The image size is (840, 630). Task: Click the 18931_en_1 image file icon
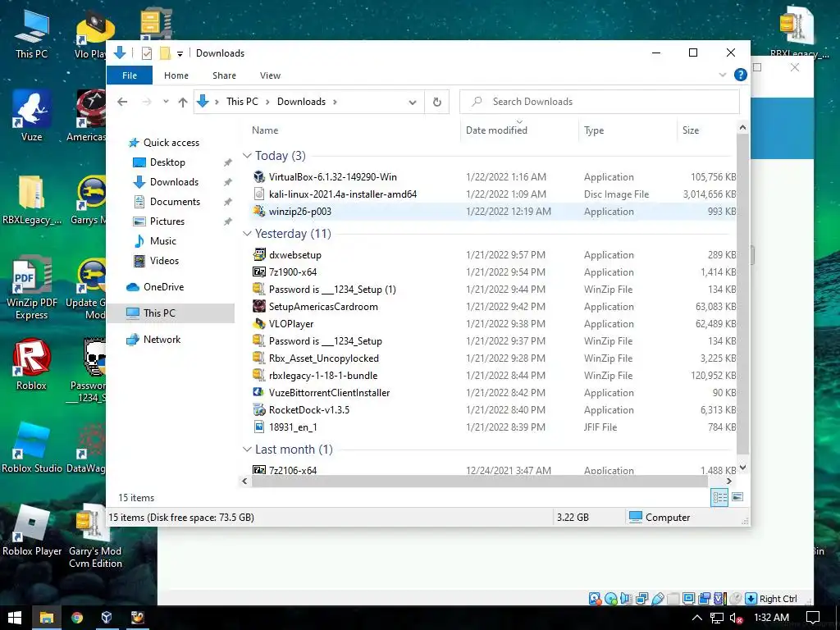point(259,427)
